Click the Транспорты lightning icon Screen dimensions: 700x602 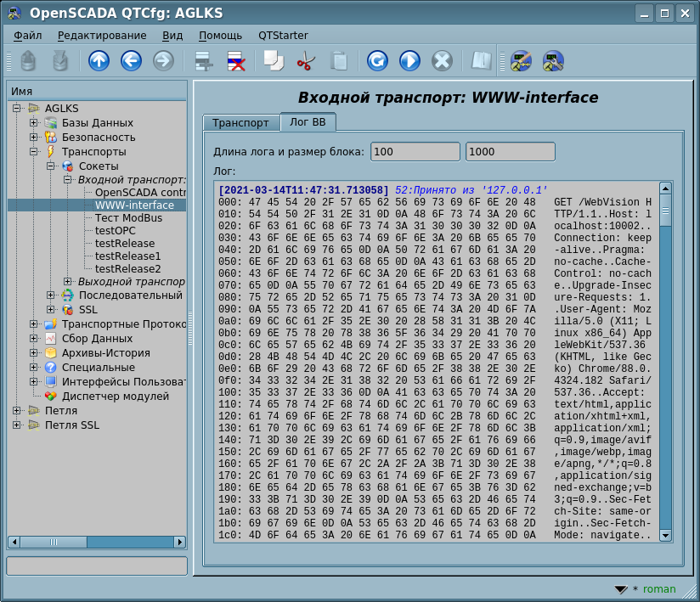point(51,152)
